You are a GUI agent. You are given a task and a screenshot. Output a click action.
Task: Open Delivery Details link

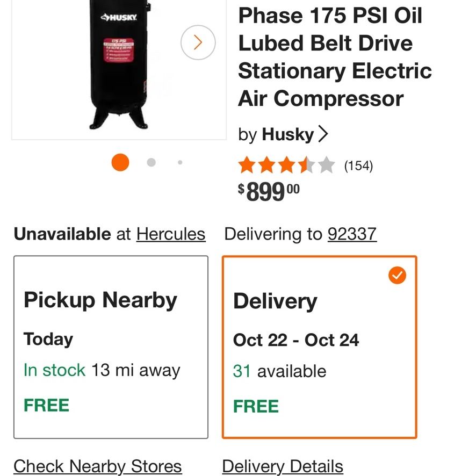pos(283,466)
